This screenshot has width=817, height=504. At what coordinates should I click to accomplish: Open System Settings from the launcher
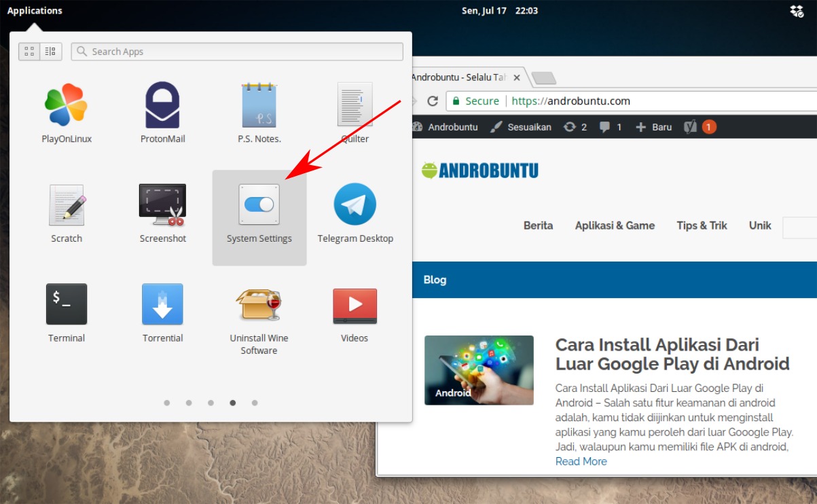click(259, 211)
